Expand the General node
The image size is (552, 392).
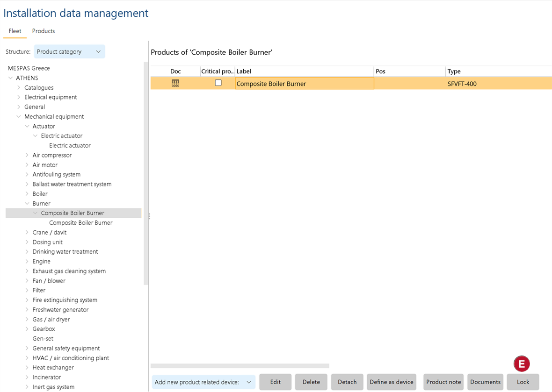pyautogui.click(x=19, y=107)
